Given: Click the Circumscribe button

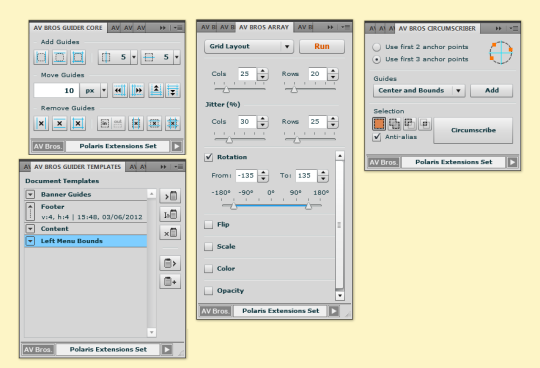Looking at the screenshot, I should 473,130.
